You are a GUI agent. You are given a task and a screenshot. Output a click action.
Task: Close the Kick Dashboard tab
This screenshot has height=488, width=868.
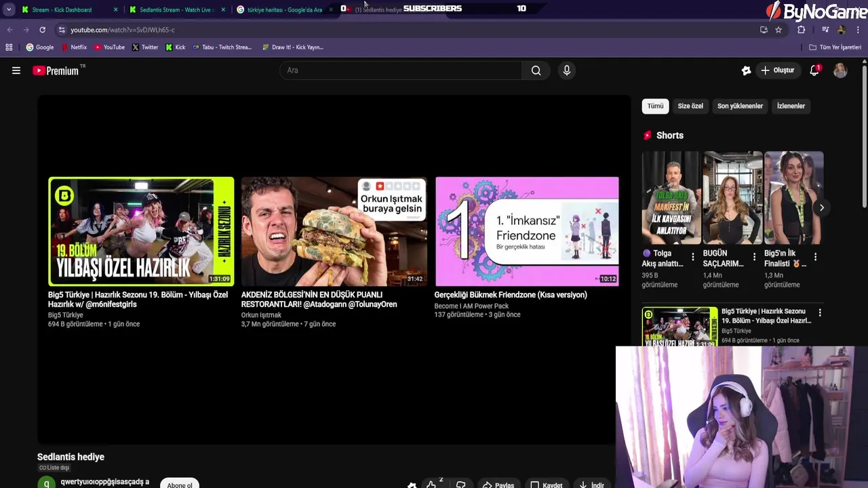[x=115, y=9]
